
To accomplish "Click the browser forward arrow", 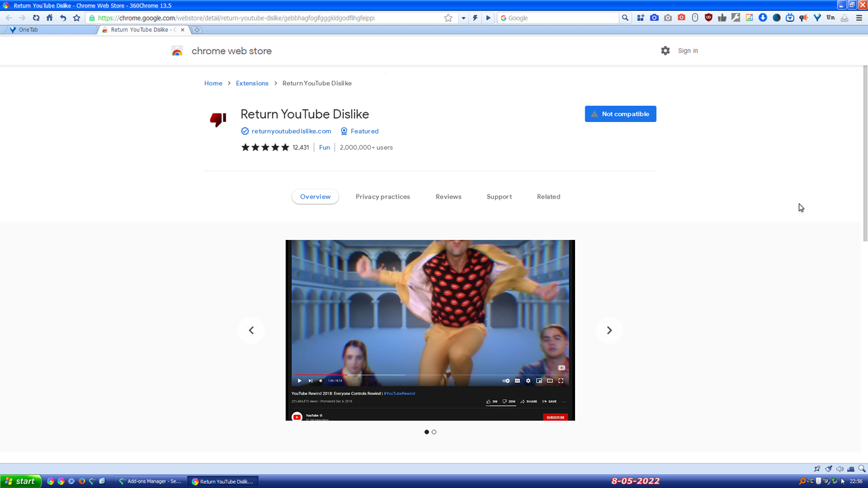I will click(22, 18).
